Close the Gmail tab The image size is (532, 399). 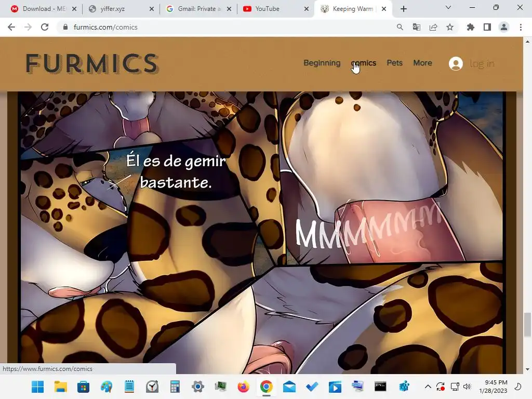pyautogui.click(x=229, y=9)
